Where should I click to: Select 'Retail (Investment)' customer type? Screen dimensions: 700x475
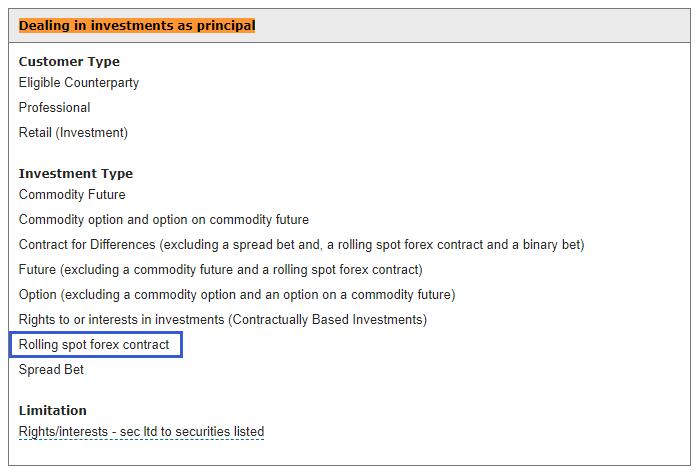(x=73, y=133)
